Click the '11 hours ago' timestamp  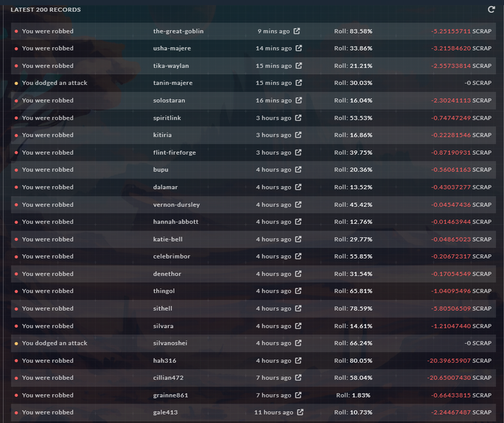click(274, 412)
